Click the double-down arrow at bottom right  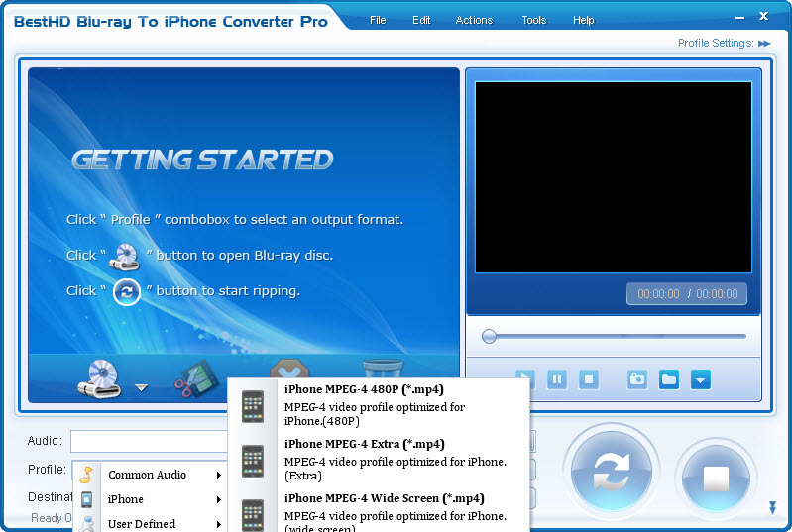[772, 507]
